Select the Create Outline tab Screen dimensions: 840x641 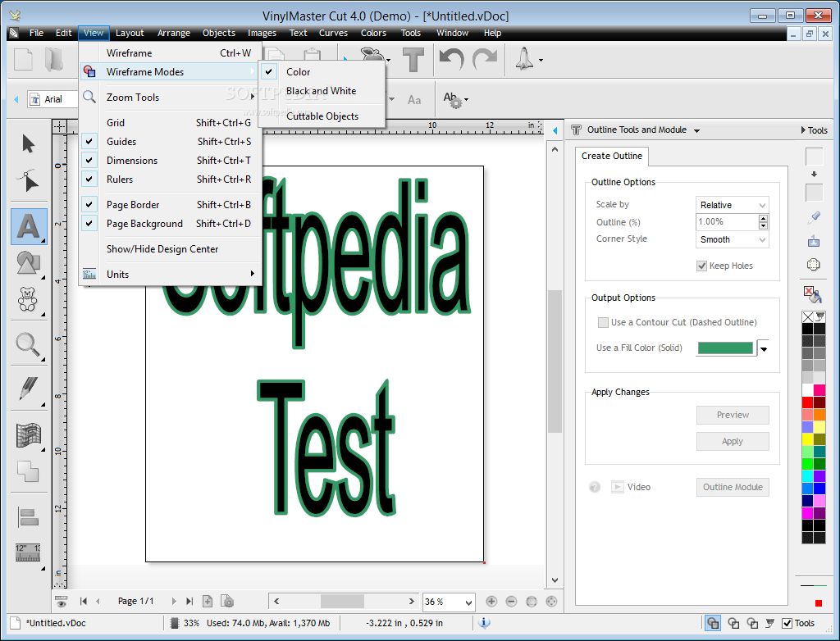pyautogui.click(x=612, y=156)
